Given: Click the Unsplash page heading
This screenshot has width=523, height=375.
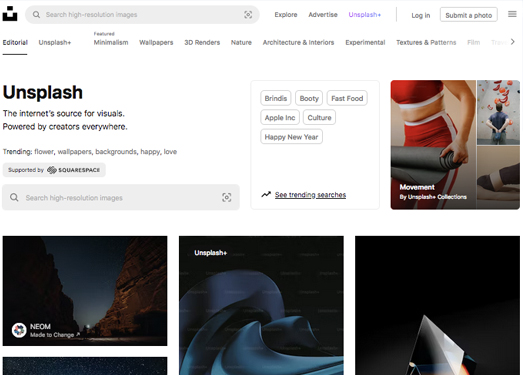Looking at the screenshot, I should click(x=43, y=92).
